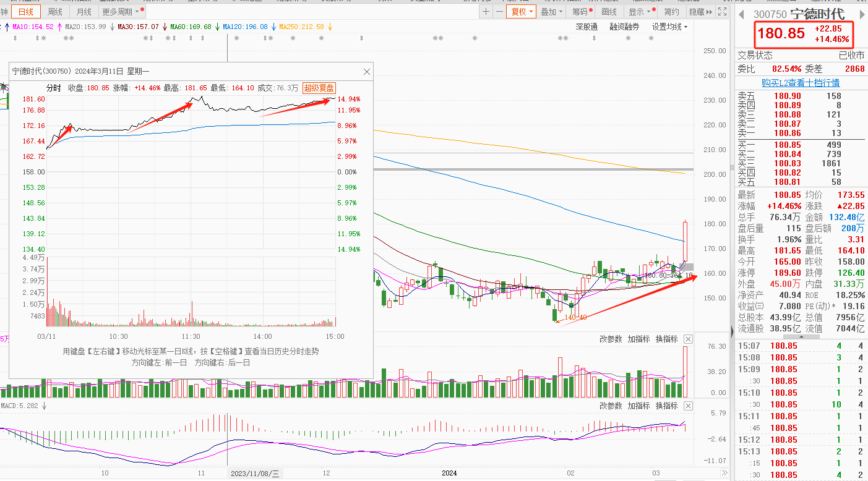Click the 15:13 tick trade row

pos(801,451)
